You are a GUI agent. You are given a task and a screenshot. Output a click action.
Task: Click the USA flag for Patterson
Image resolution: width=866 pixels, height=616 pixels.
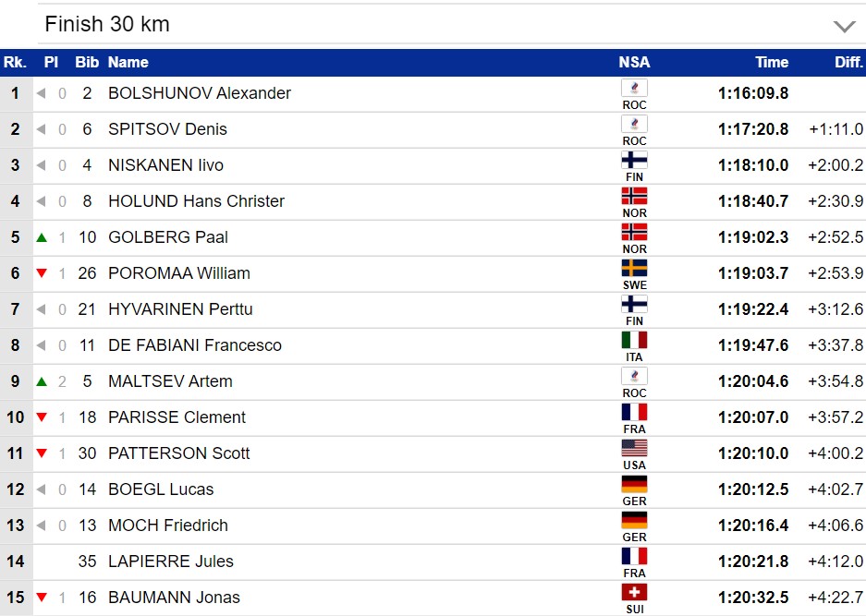point(634,449)
